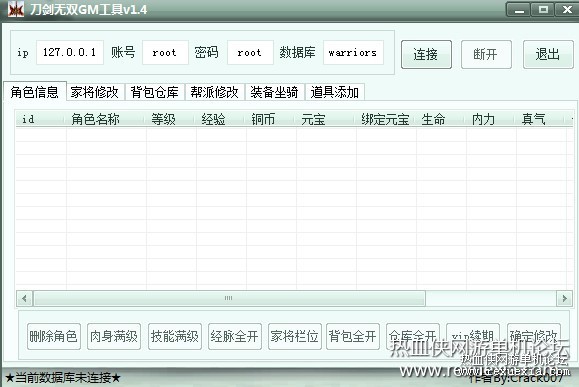Click the id column header
The width and height of the screenshot is (579, 387).
coord(41,119)
